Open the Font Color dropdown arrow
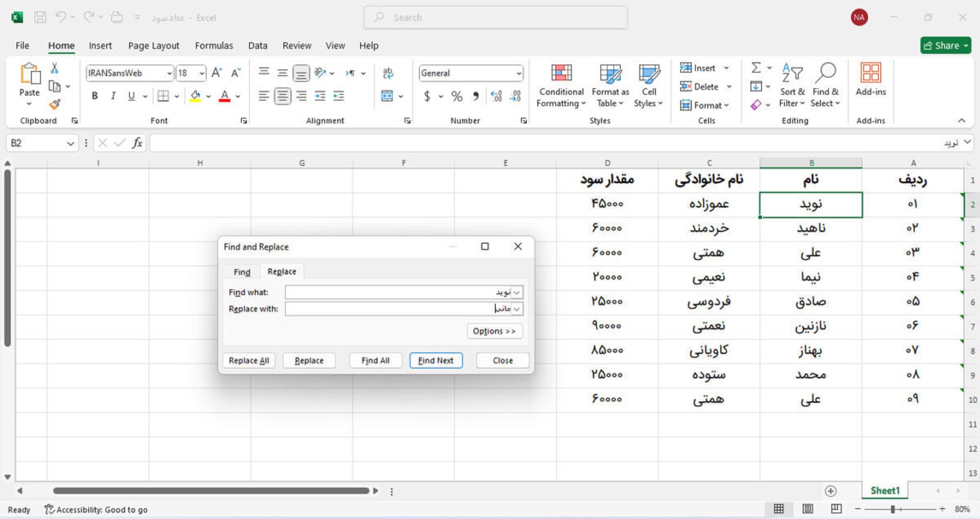The image size is (980, 519). pyautogui.click(x=238, y=96)
